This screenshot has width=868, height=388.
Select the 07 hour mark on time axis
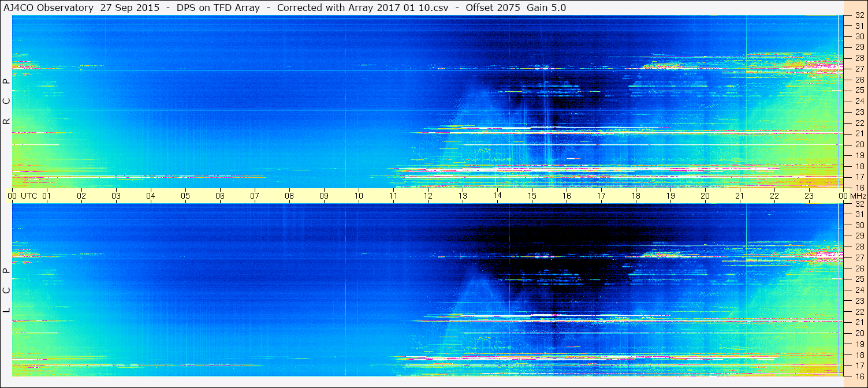pos(255,196)
